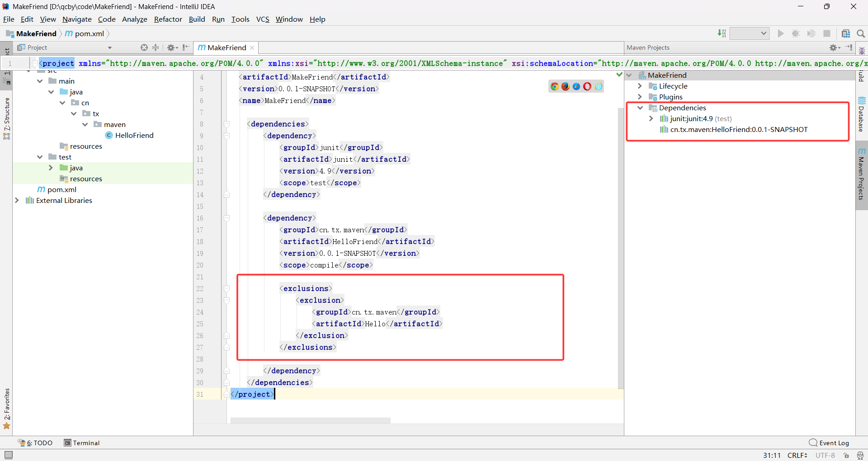Screen dimensions: 868x461
Task: Hide the Maven Projects panel
Action: [x=849, y=47]
